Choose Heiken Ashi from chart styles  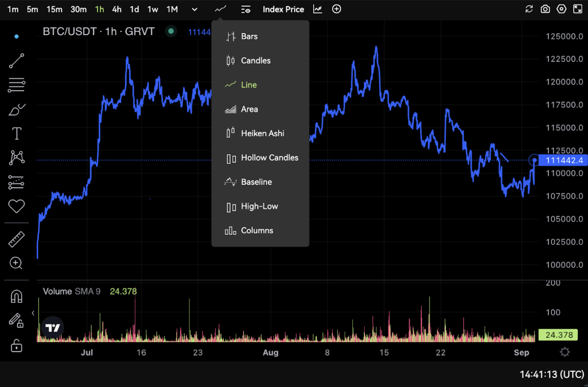tap(262, 134)
